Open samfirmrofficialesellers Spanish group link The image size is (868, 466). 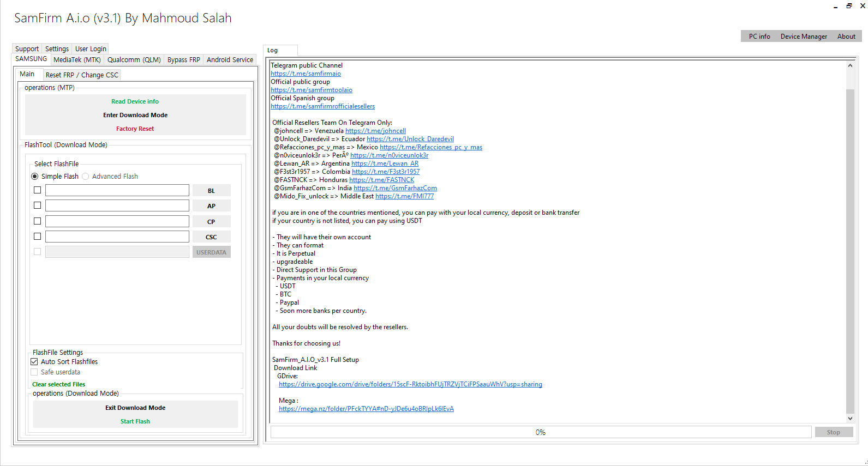point(322,106)
